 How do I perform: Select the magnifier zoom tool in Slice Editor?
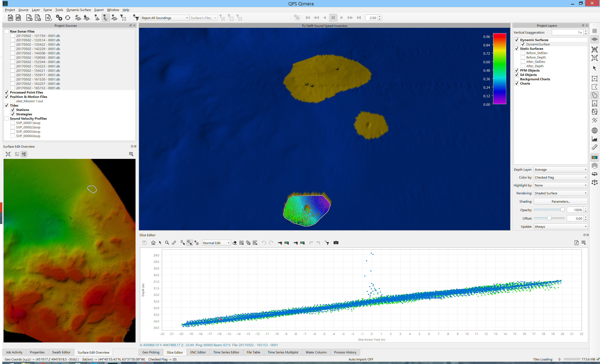[167, 243]
